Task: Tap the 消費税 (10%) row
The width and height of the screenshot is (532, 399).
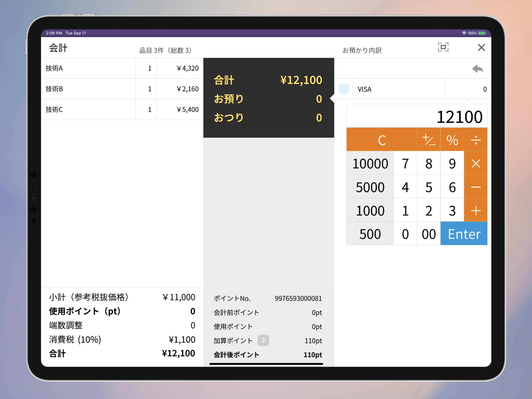Action: 122,339
